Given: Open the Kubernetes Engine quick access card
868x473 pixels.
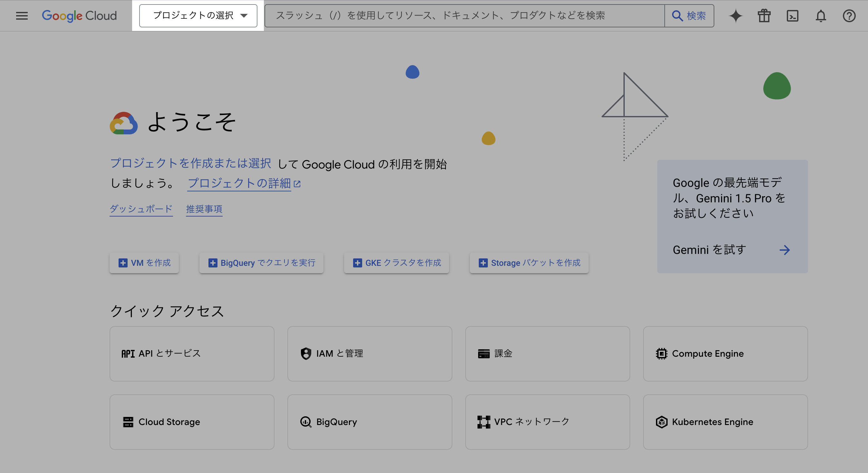Looking at the screenshot, I should point(725,422).
